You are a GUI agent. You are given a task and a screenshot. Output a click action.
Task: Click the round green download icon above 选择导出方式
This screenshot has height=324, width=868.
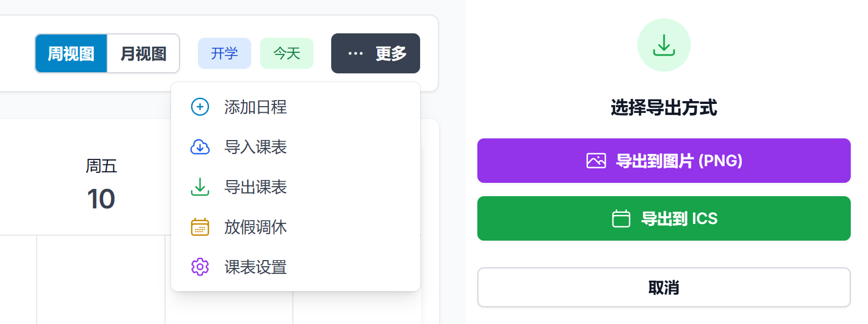664,45
